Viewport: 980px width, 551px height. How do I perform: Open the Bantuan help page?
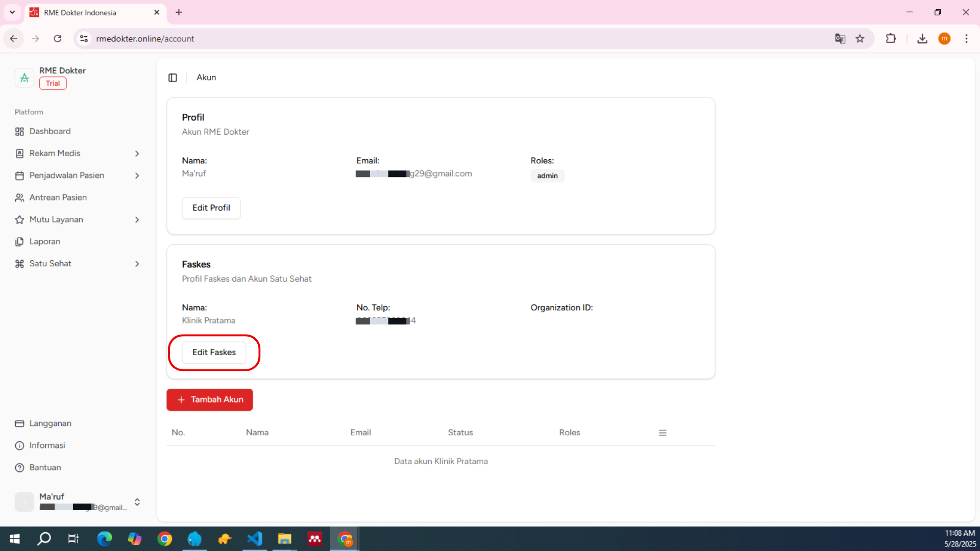tap(45, 468)
